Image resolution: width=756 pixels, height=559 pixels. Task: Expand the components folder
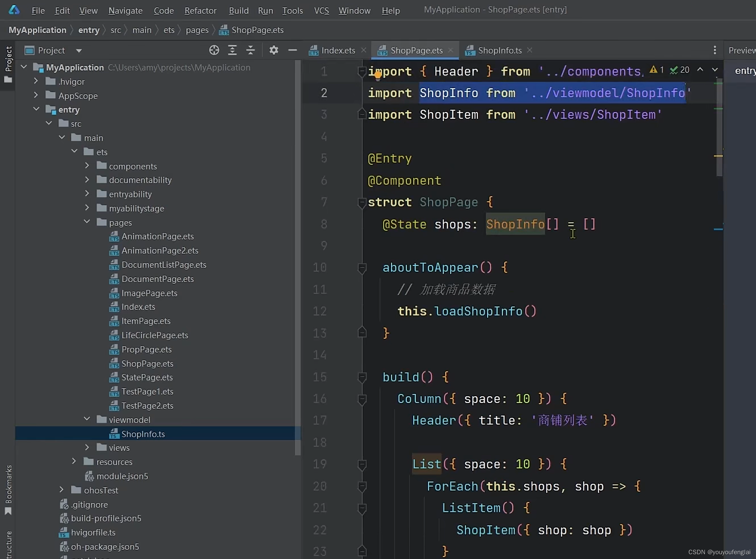click(87, 166)
